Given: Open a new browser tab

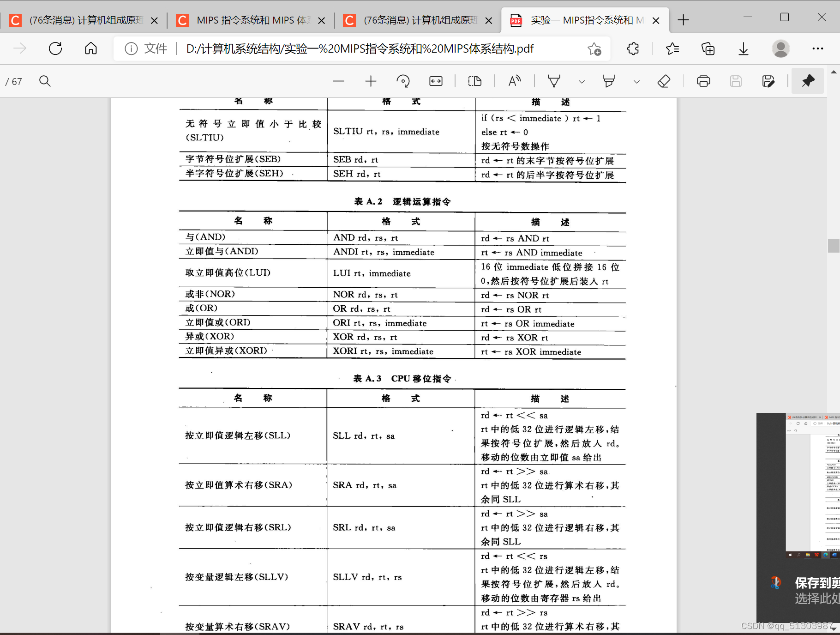Looking at the screenshot, I should [684, 20].
